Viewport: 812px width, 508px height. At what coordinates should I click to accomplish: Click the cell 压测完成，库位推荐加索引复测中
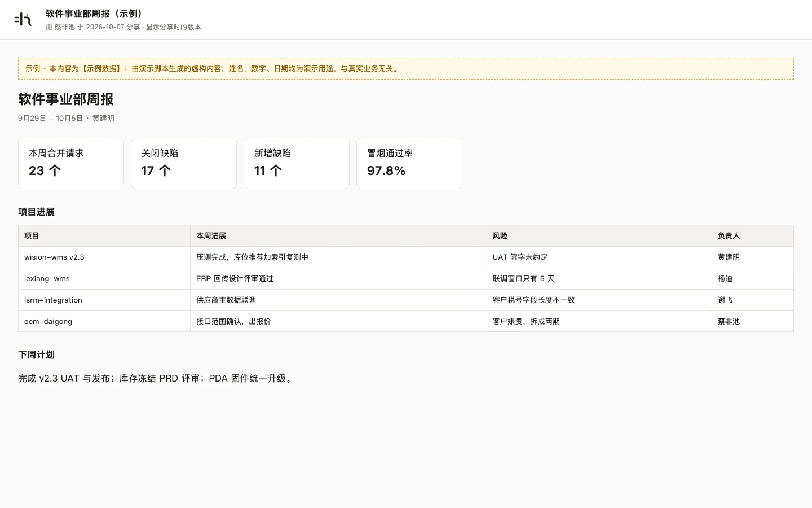point(338,257)
